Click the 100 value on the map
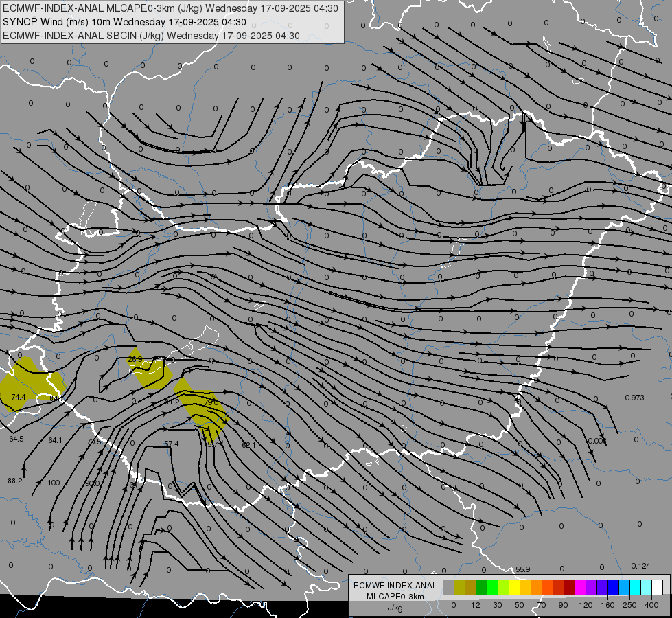Screen dimensions: 672x618 pos(54,483)
